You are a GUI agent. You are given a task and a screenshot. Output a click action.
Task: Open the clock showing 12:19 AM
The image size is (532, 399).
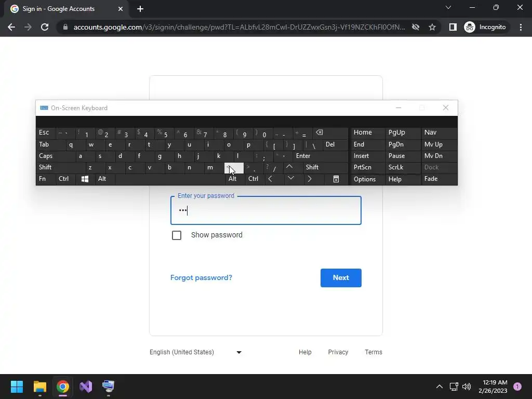[x=493, y=387]
